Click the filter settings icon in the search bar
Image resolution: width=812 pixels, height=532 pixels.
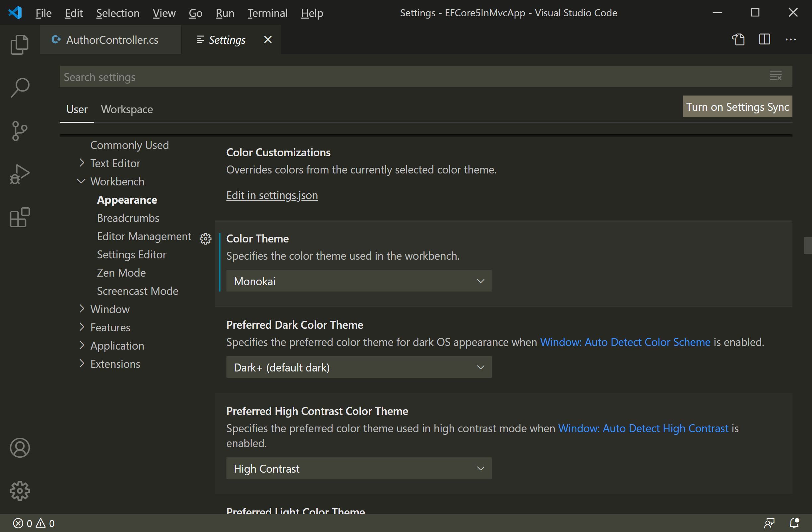[x=776, y=76]
